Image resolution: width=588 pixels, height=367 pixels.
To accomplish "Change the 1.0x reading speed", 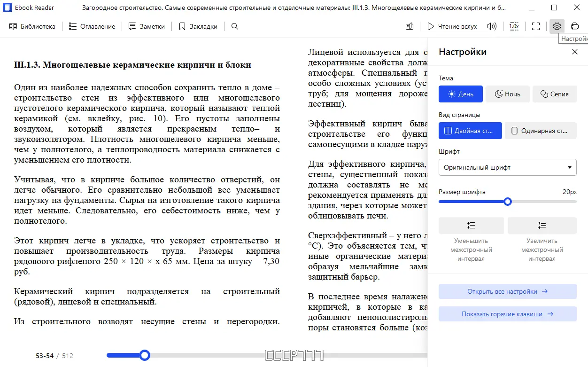I will point(514,26).
